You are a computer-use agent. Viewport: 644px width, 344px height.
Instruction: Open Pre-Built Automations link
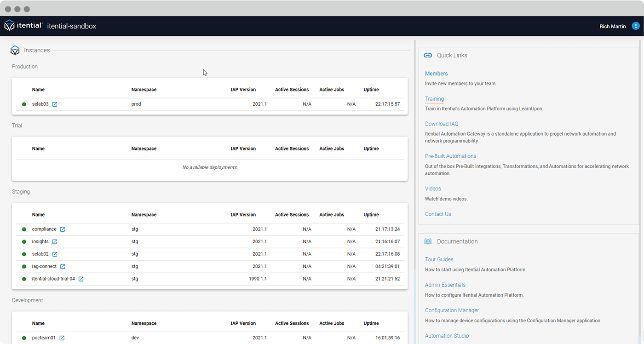point(450,156)
